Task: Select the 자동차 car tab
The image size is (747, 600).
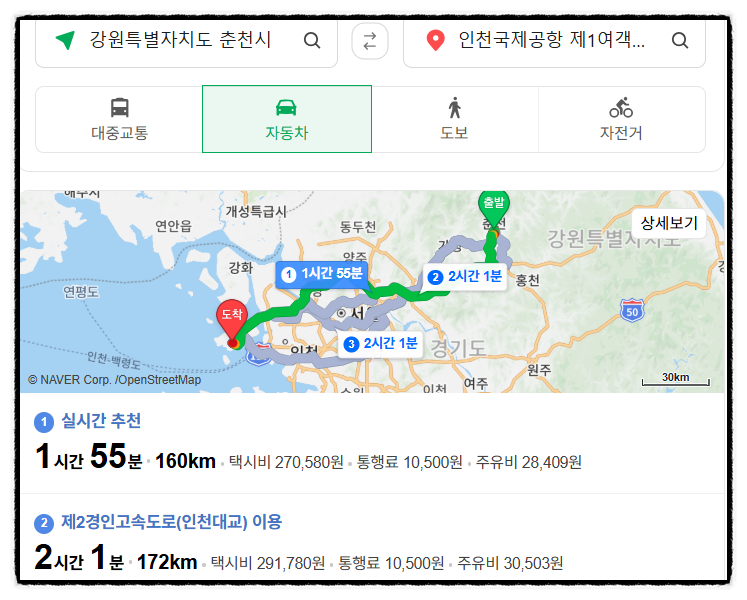Action: tap(287, 119)
